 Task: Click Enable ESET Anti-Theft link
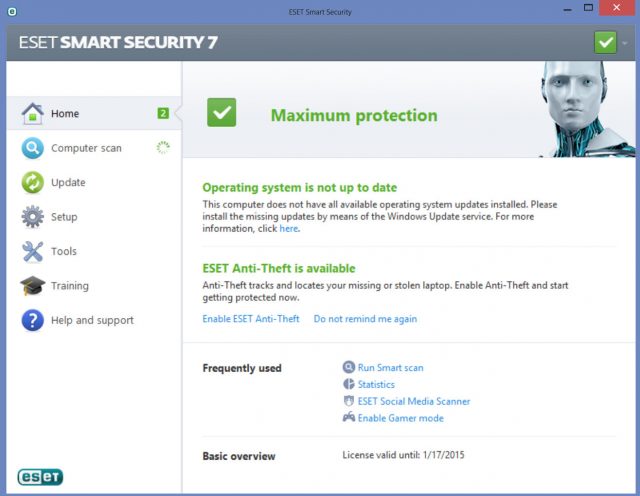click(x=250, y=319)
